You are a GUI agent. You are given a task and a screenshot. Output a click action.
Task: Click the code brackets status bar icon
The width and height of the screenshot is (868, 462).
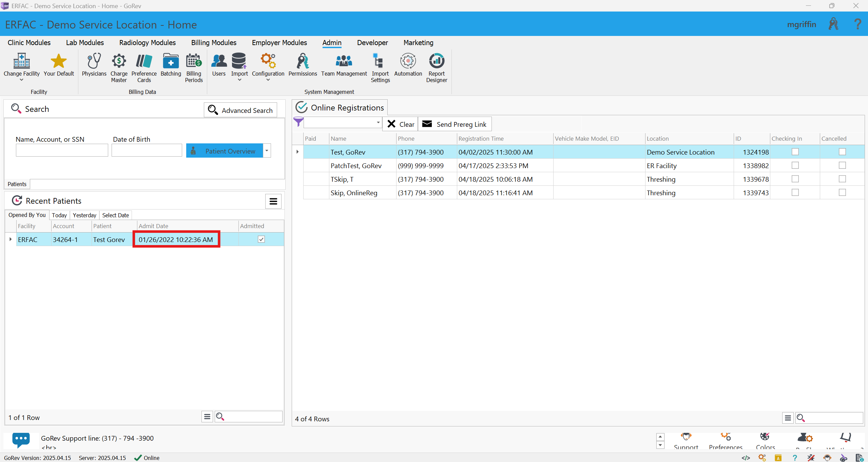pos(746,458)
